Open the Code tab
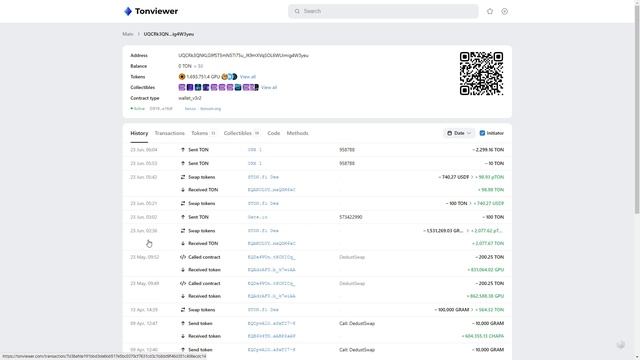This screenshot has width=640, height=360. pos(273,133)
